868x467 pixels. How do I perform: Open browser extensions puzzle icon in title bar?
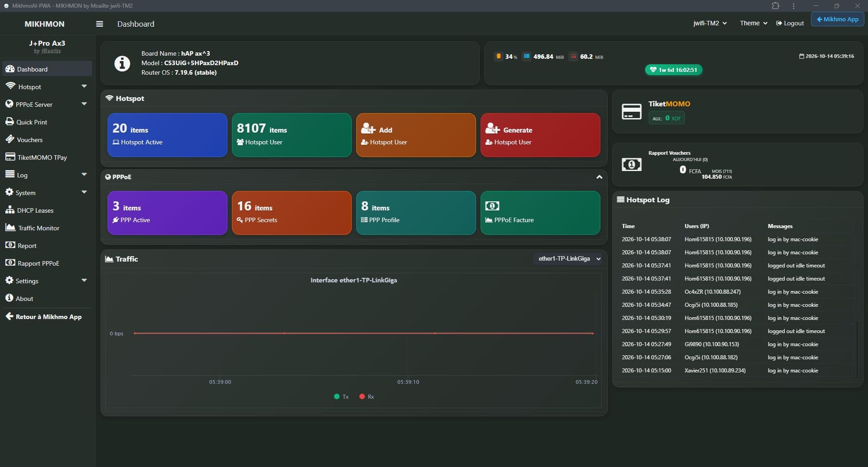[x=775, y=6]
